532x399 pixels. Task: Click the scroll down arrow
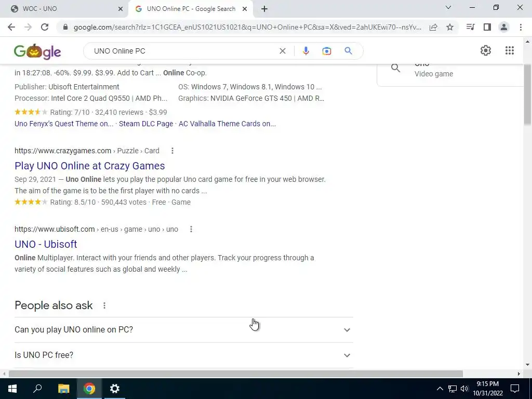pos(528,365)
